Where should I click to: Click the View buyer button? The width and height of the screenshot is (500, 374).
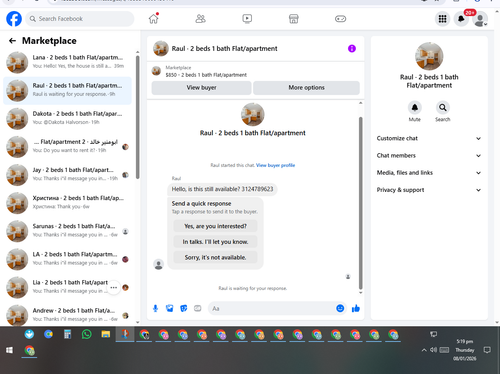point(201,88)
